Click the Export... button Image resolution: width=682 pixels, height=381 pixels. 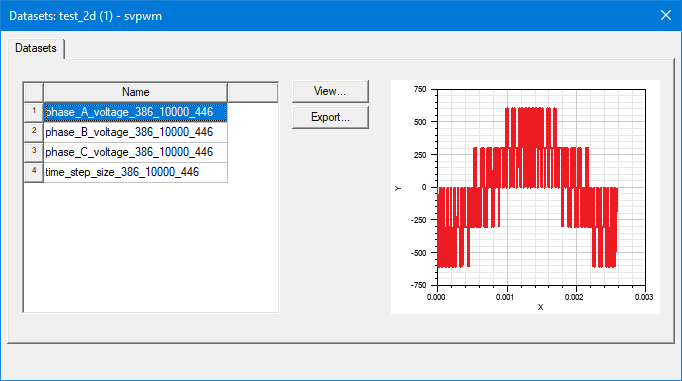point(330,117)
